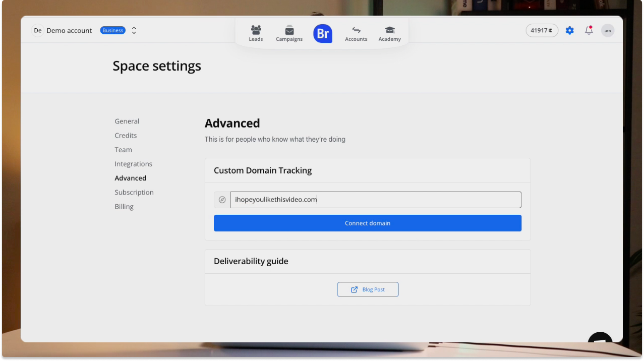Select the blue Br app logo
644x361 pixels.
point(323,33)
